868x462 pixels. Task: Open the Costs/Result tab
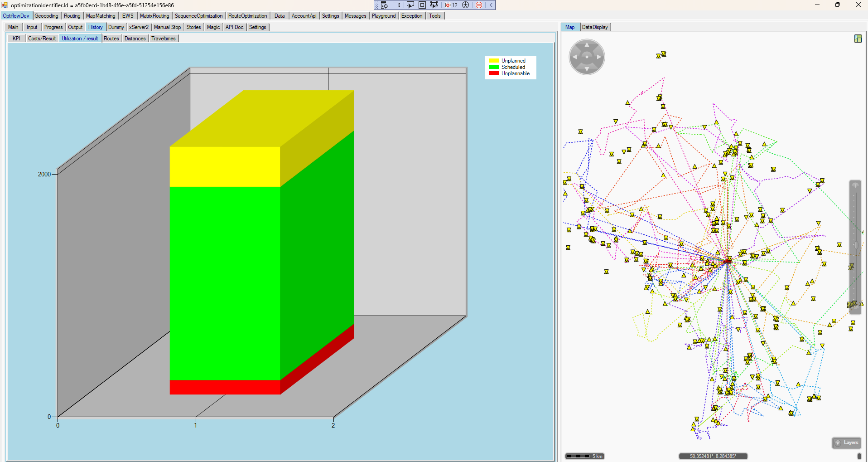click(42, 39)
